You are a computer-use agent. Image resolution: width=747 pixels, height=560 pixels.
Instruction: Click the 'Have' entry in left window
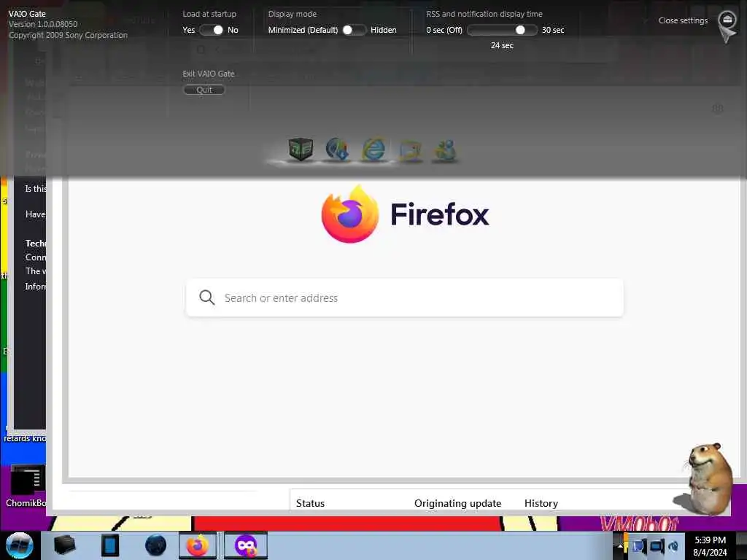pos(36,214)
